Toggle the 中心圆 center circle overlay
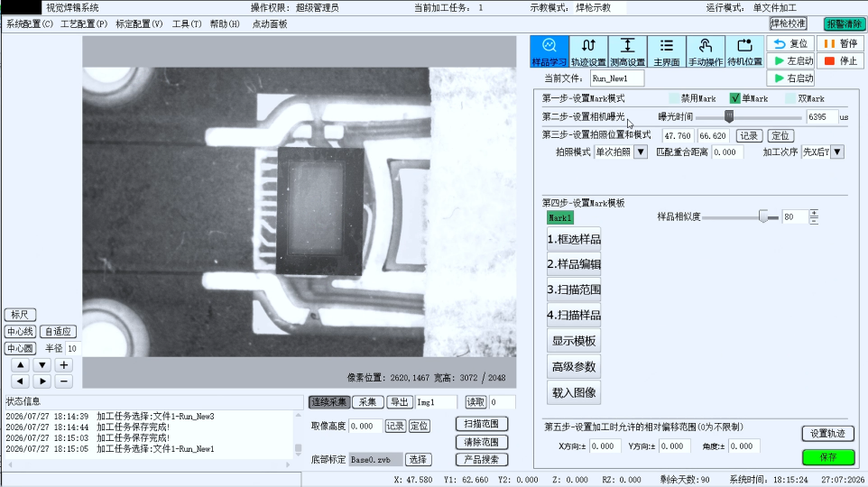The image size is (868, 487). coord(20,348)
